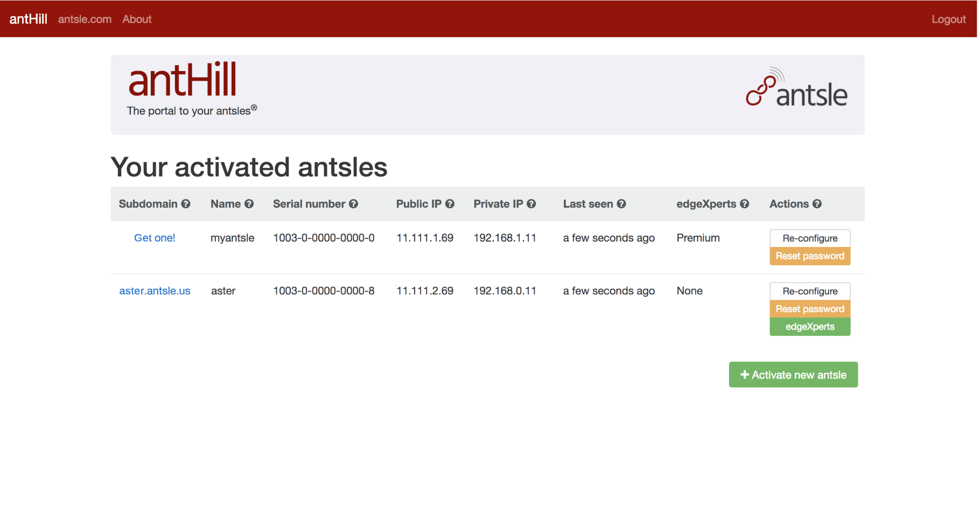Click the Private IP help icon
980x523 pixels.
tap(531, 204)
